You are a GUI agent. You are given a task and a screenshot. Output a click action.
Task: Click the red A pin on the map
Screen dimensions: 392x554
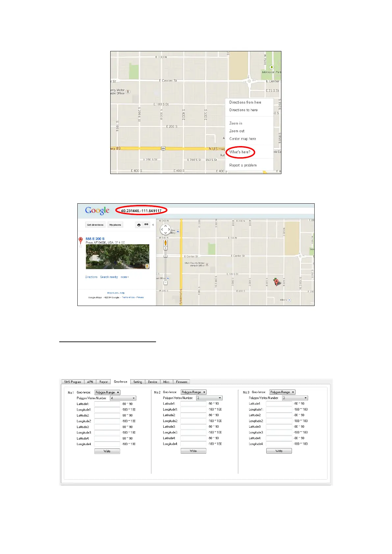[276, 282]
